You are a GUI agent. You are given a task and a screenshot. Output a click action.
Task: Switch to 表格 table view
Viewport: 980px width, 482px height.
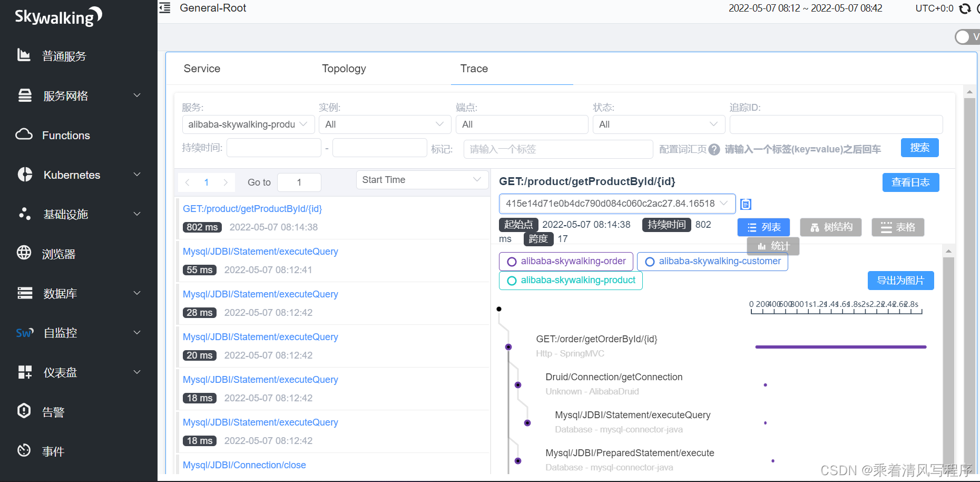(898, 227)
